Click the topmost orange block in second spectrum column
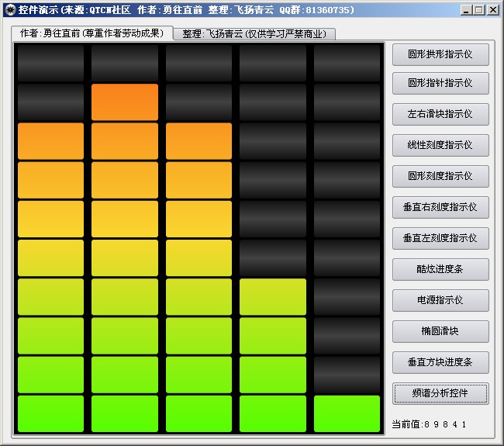 (125, 102)
